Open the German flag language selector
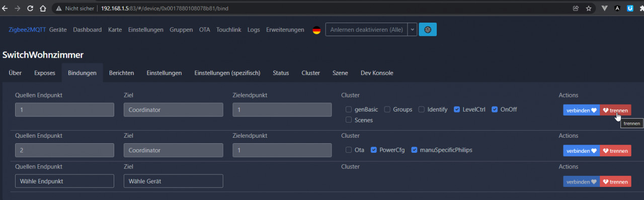 pyautogui.click(x=316, y=30)
